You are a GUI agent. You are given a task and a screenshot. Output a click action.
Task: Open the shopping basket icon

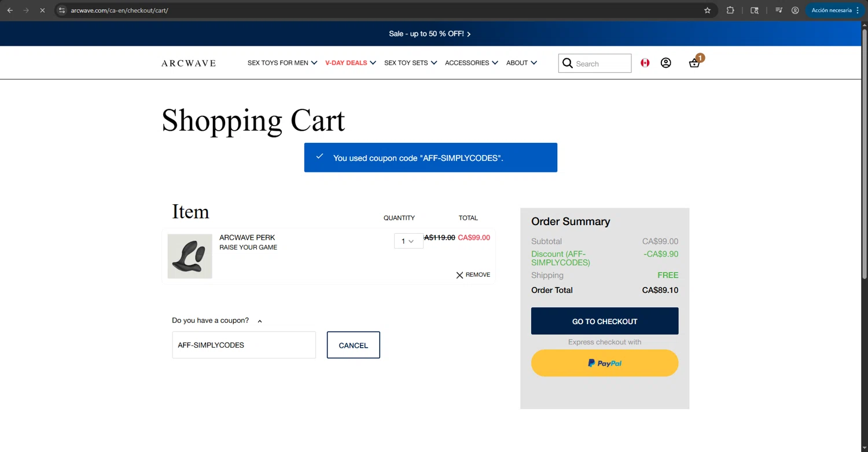click(694, 63)
